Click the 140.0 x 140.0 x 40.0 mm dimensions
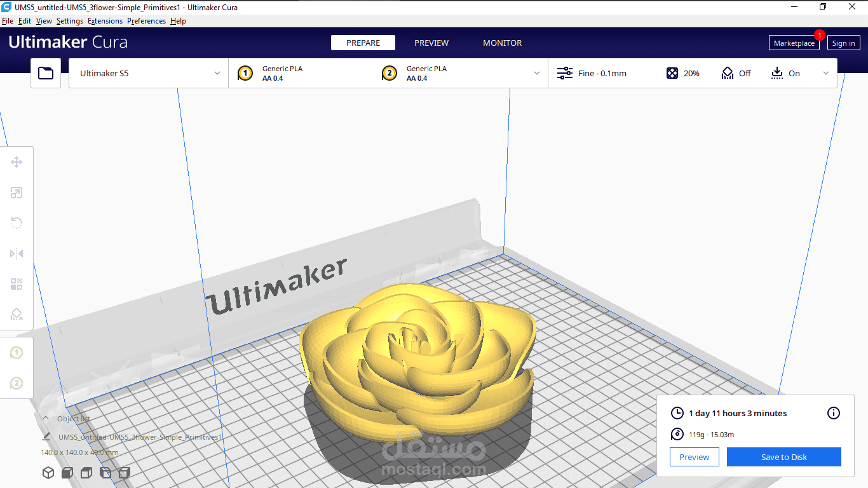Viewport: 868px width, 488px height. (79, 452)
